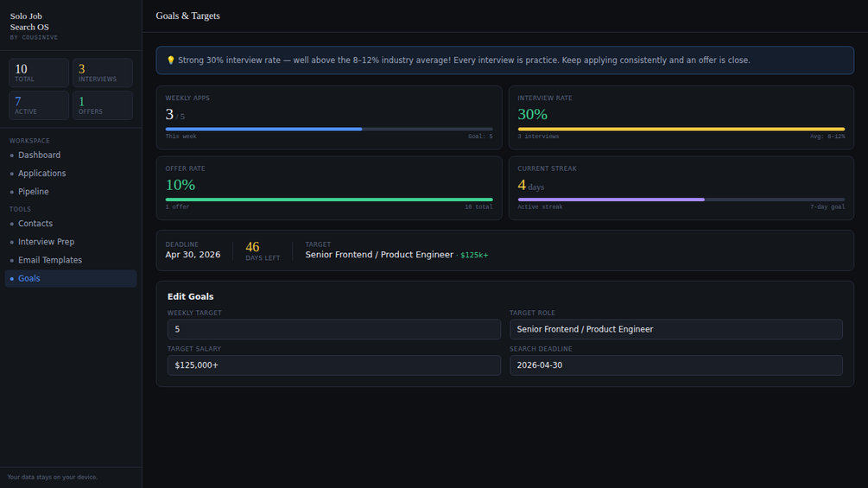Click the Apr 30, 2026 deadline
This screenshot has width=868, height=488.
pyautogui.click(x=193, y=255)
